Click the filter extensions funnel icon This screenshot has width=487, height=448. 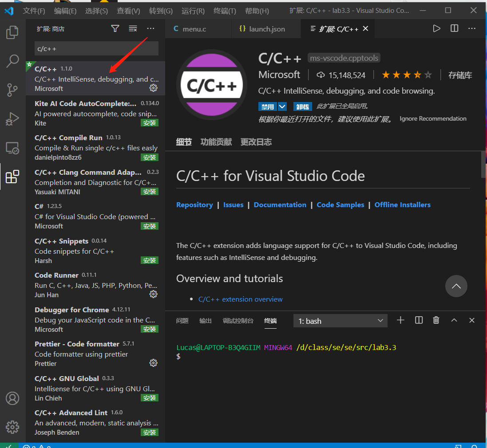pyautogui.click(x=115, y=29)
